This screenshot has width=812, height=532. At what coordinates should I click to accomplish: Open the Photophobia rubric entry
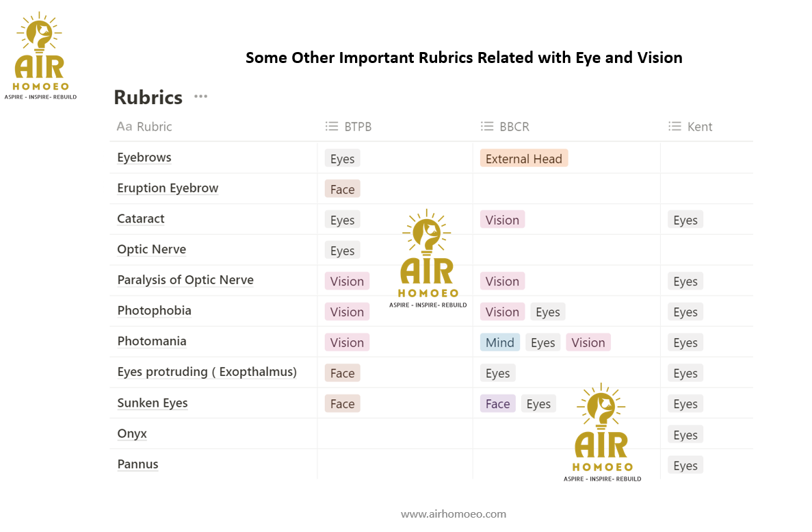point(155,311)
